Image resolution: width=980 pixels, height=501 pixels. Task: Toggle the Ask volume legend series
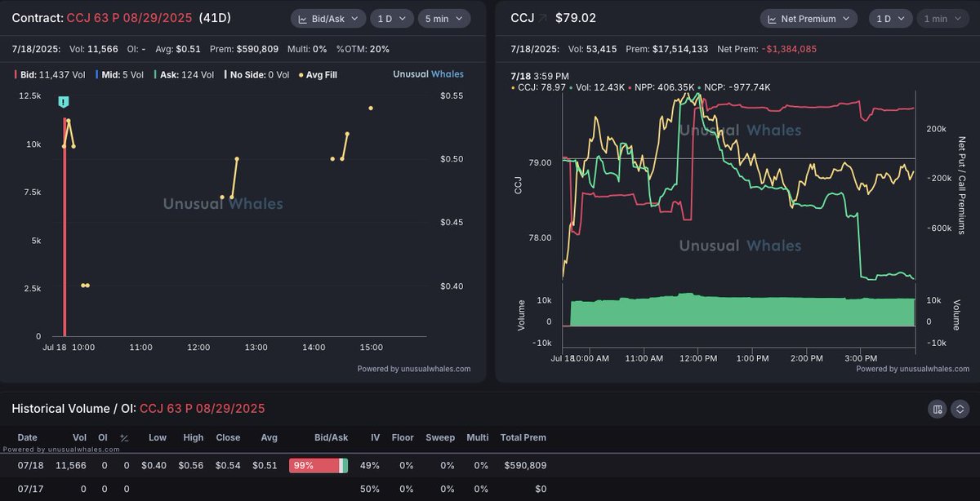[184, 74]
